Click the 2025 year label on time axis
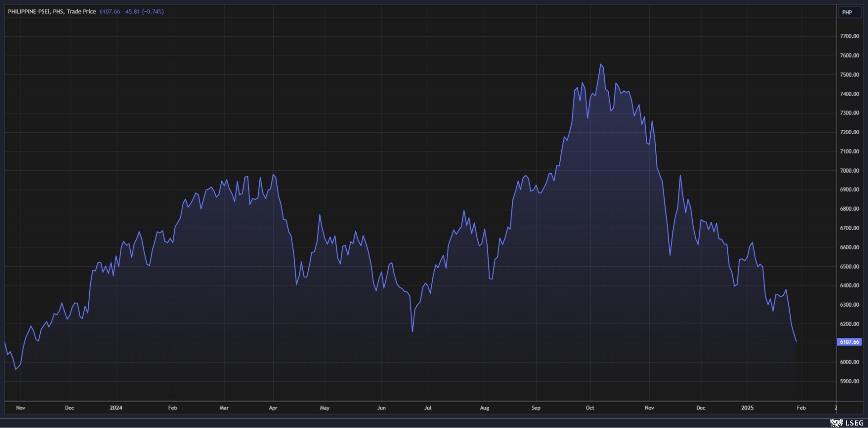 point(747,408)
